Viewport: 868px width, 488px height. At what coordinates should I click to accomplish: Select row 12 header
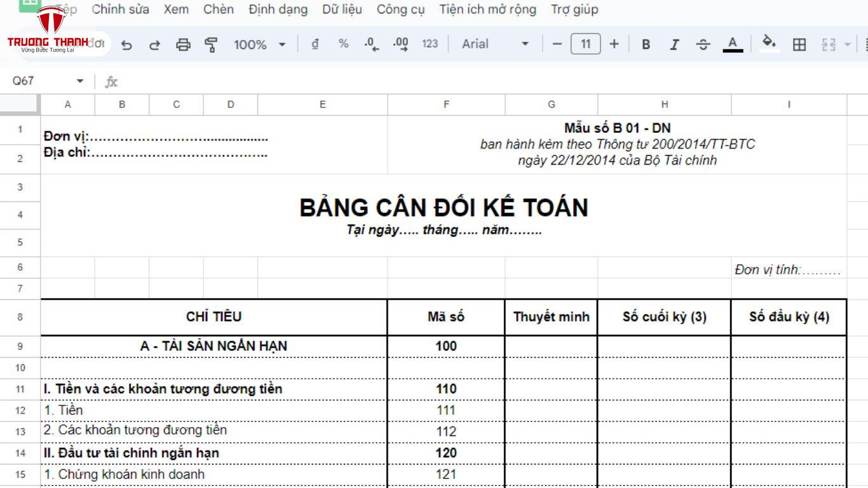pos(20,410)
